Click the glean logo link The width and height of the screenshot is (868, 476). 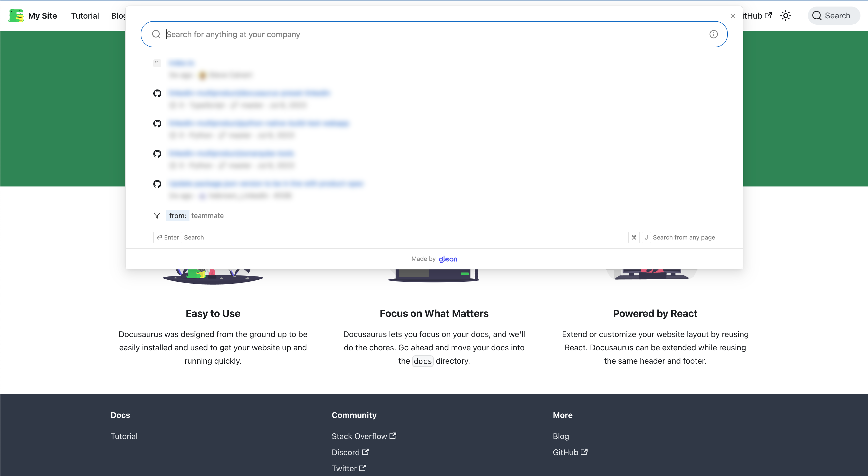point(448,259)
